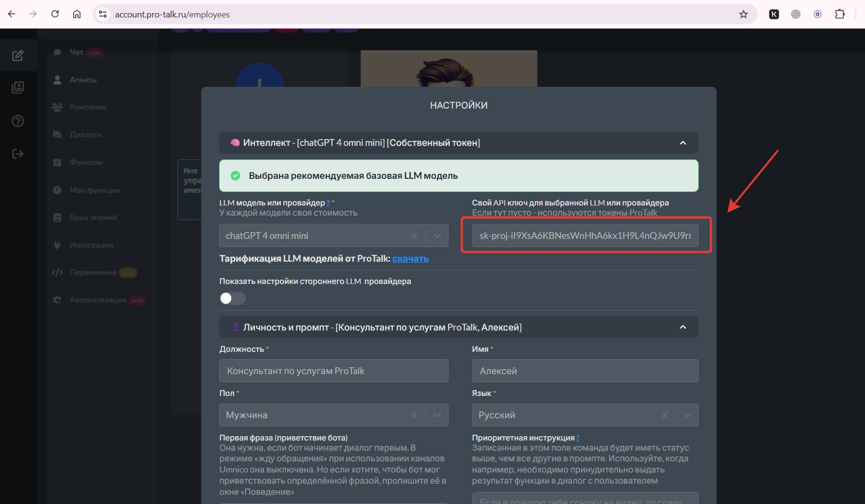Open the library icon in left rail

pos(18,88)
